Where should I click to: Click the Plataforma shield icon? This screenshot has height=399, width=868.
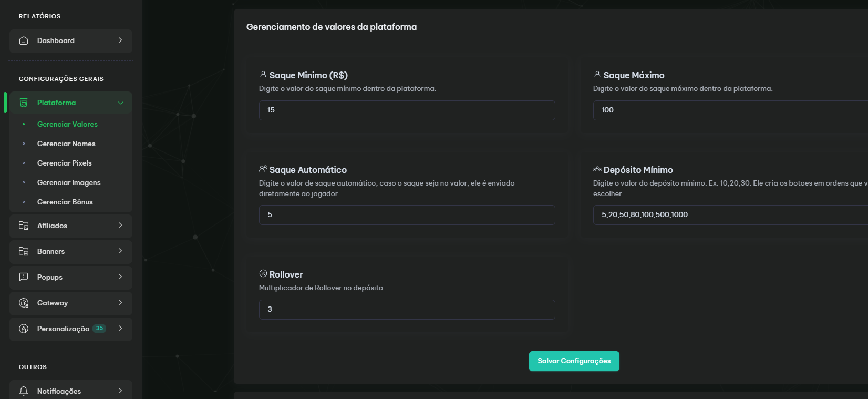click(23, 103)
